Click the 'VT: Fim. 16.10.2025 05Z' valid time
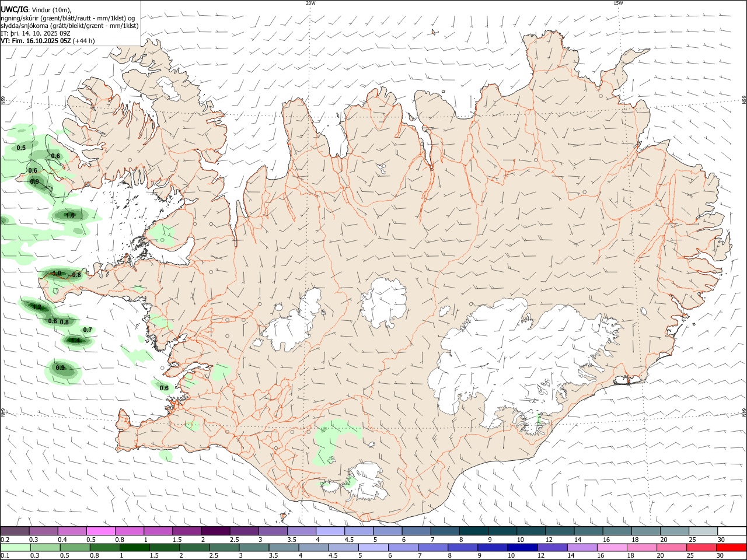 36,41
